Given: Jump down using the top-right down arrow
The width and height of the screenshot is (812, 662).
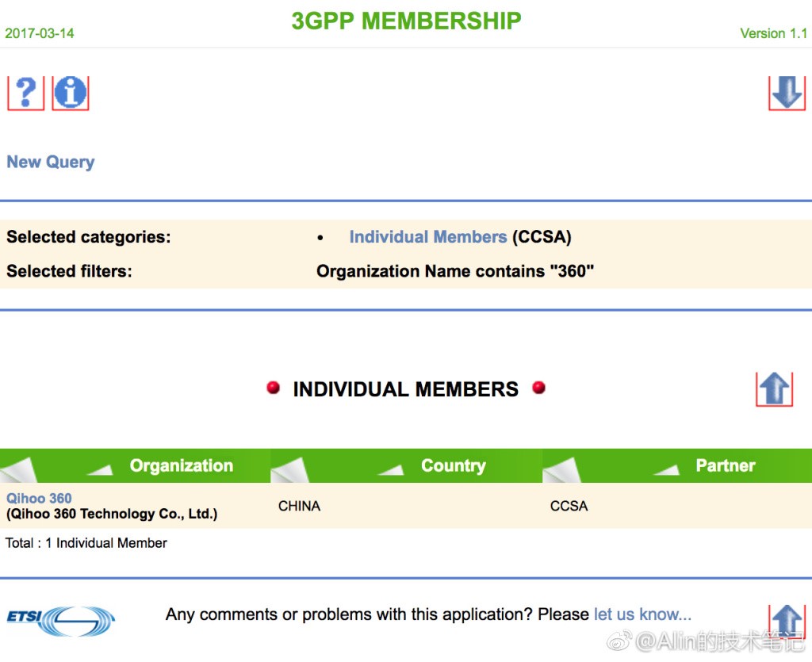Looking at the screenshot, I should pyautogui.click(x=787, y=93).
